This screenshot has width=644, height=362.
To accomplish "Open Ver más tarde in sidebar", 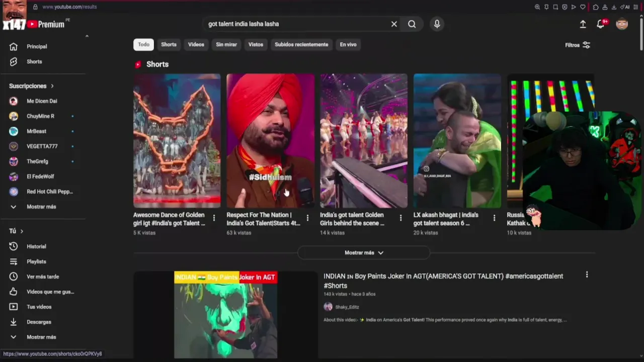I will click(x=43, y=277).
